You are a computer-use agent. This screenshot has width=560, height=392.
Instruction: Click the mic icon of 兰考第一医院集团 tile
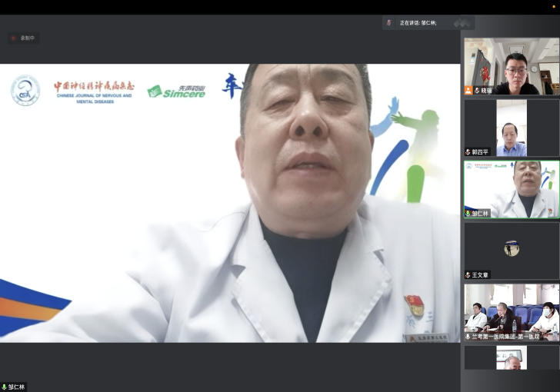(468, 337)
